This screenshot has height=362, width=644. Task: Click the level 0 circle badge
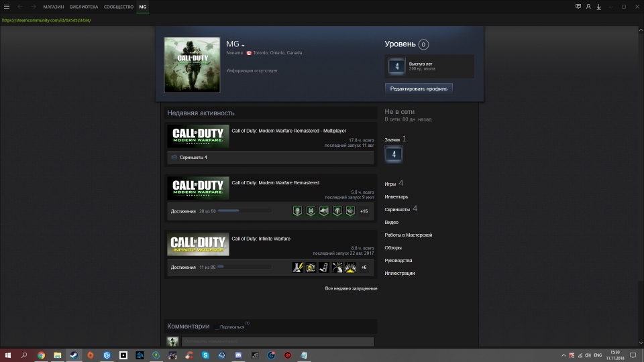tap(423, 44)
